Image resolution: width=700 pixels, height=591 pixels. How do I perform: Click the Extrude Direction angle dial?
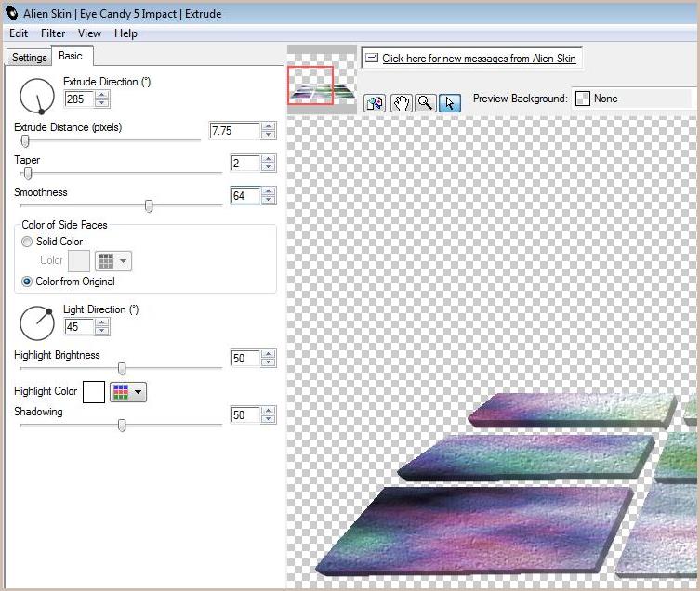(x=37, y=96)
